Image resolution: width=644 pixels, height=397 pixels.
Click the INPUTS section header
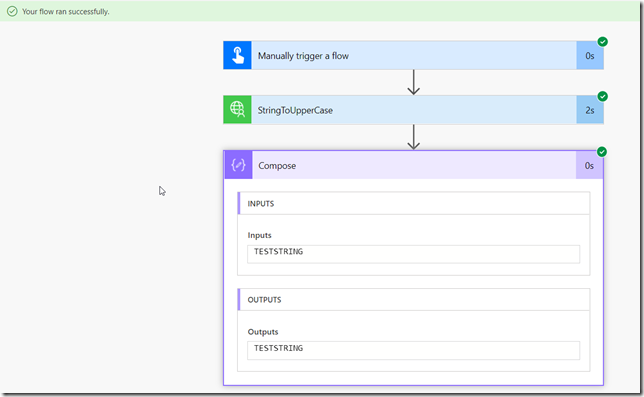414,203
